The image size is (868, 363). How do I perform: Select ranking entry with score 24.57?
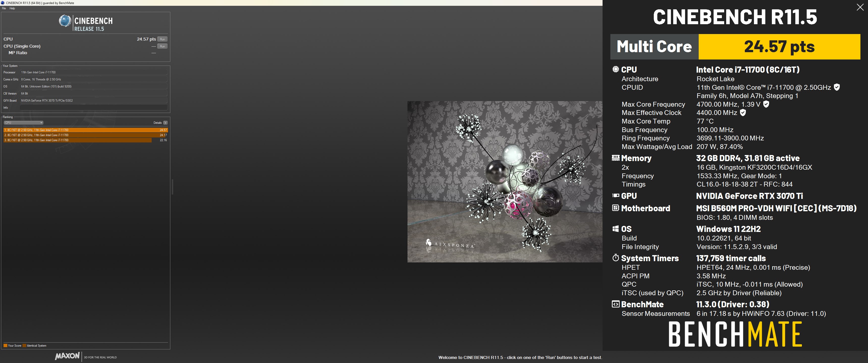coord(86,130)
